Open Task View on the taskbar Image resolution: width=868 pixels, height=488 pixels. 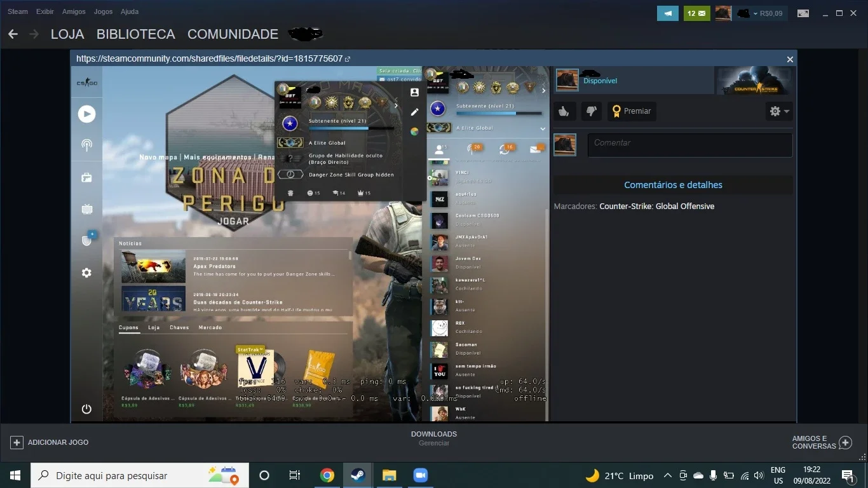295,475
